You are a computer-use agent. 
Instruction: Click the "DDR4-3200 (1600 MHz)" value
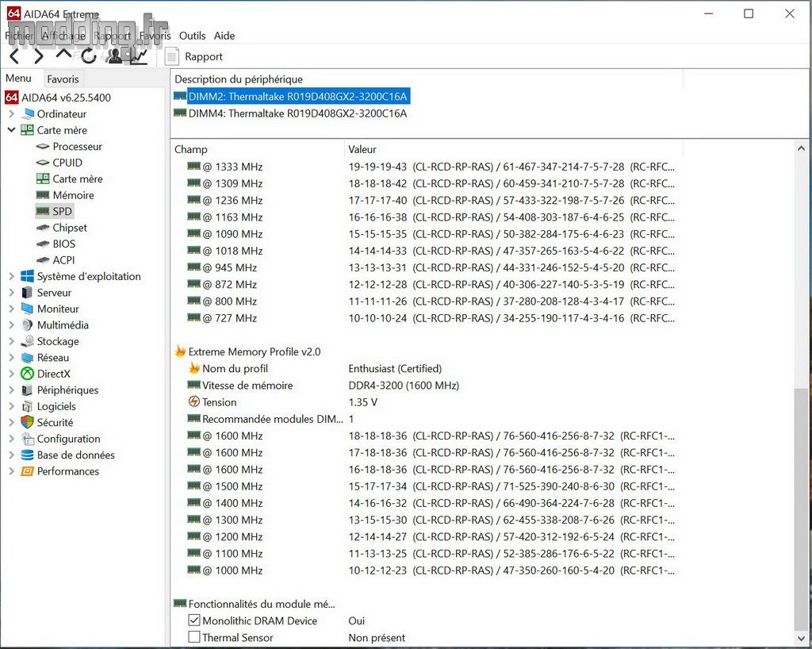click(x=404, y=386)
